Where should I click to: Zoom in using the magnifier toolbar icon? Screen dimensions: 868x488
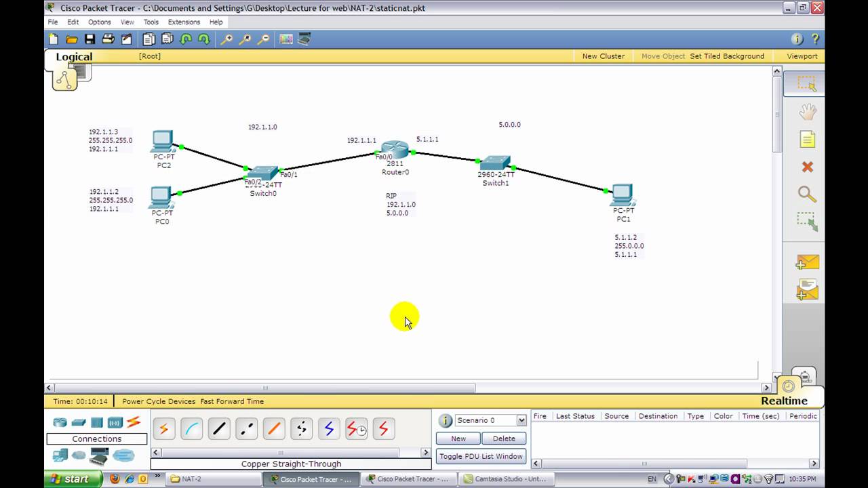click(226, 39)
